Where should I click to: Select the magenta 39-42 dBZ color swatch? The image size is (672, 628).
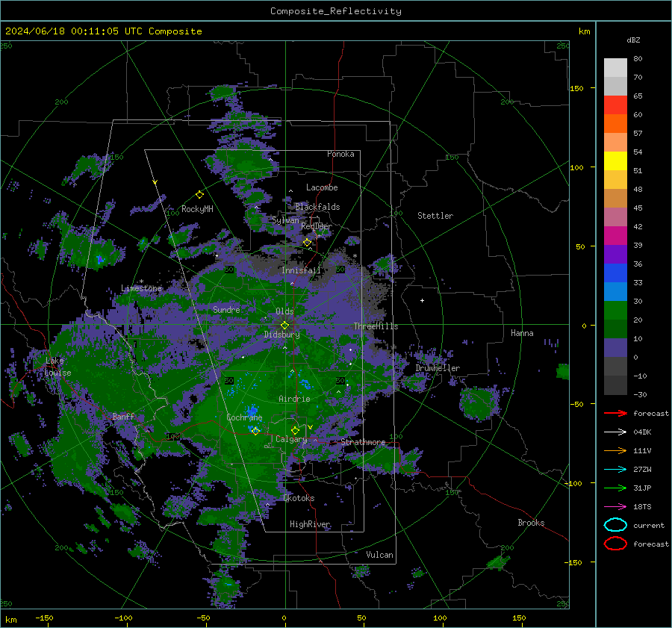(x=615, y=235)
